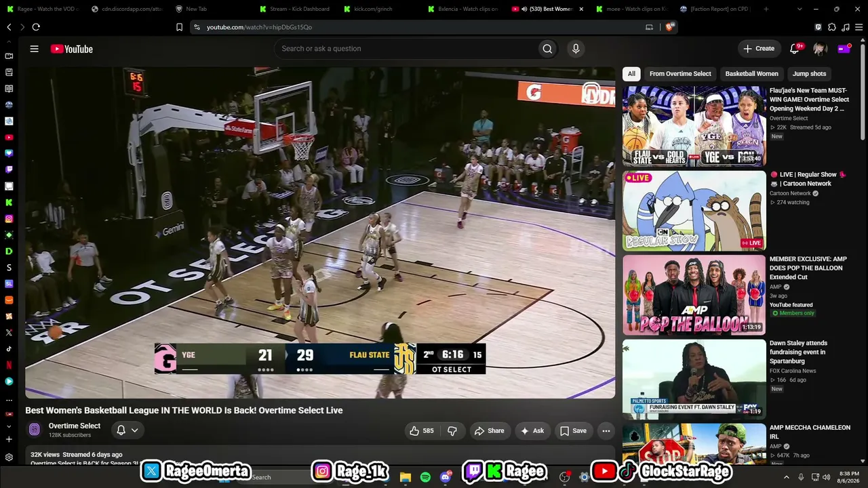Open the tab search dropdown arrow
Viewport: 868px width, 488px height.
pyautogui.click(x=800, y=9)
